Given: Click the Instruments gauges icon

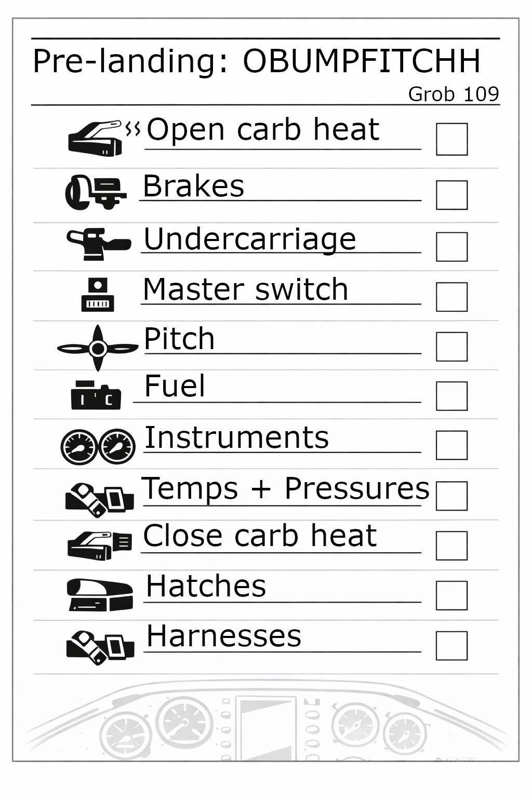Looking at the screenshot, I should 98,446.
